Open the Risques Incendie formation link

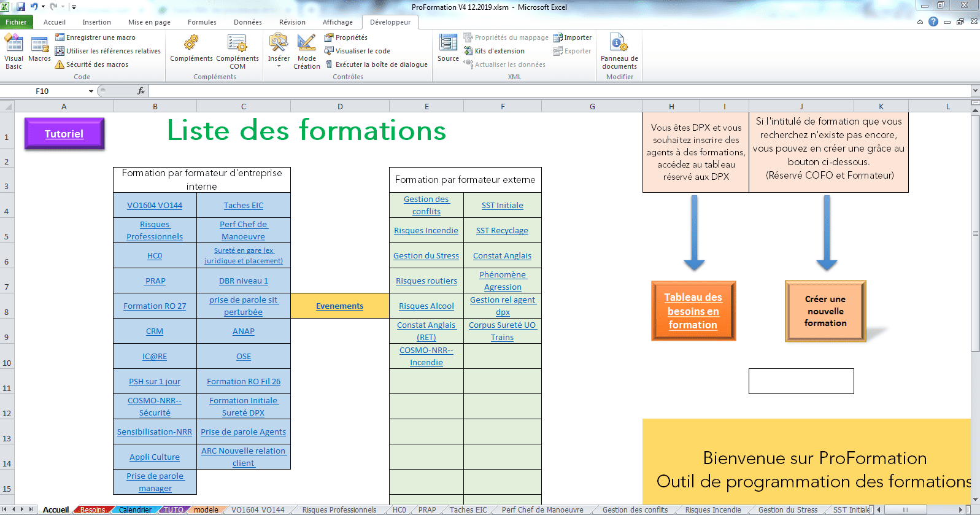[426, 231]
